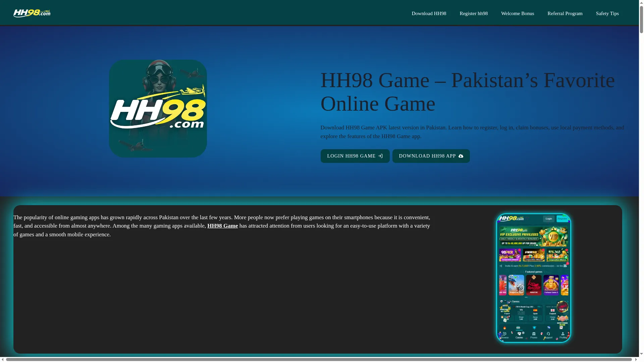Click the scroll left arrow
The width and height of the screenshot is (644, 362).
(x=2, y=359)
